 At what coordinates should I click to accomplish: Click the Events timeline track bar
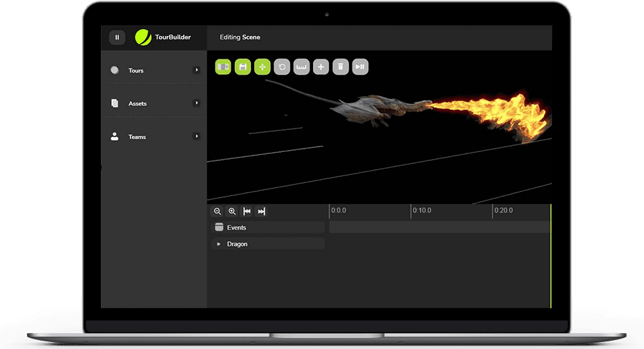click(x=439, y=227)
